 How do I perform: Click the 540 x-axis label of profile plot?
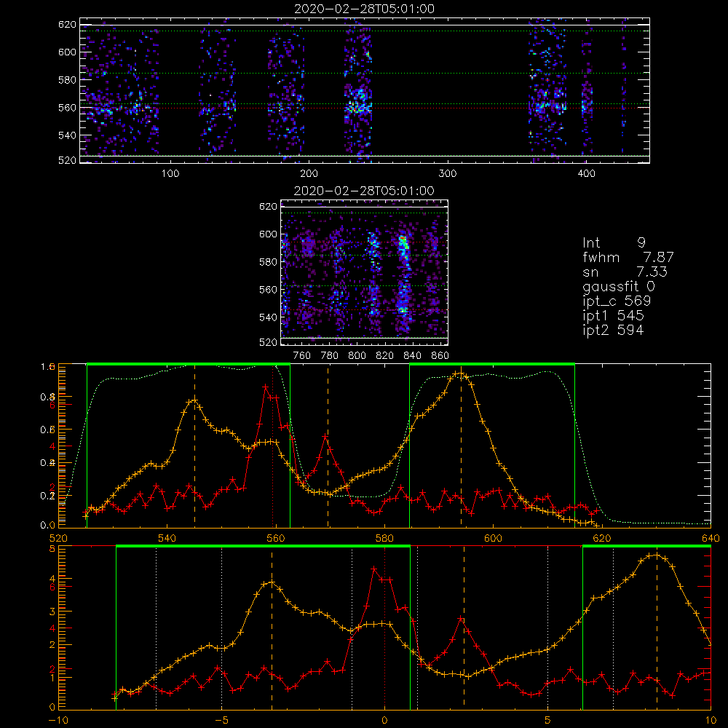(x=167, y=538)
